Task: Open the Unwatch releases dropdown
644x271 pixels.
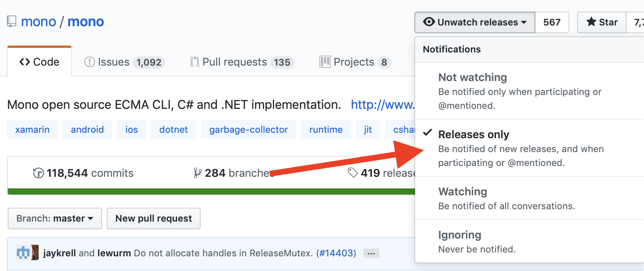Action: pos(475,22)
